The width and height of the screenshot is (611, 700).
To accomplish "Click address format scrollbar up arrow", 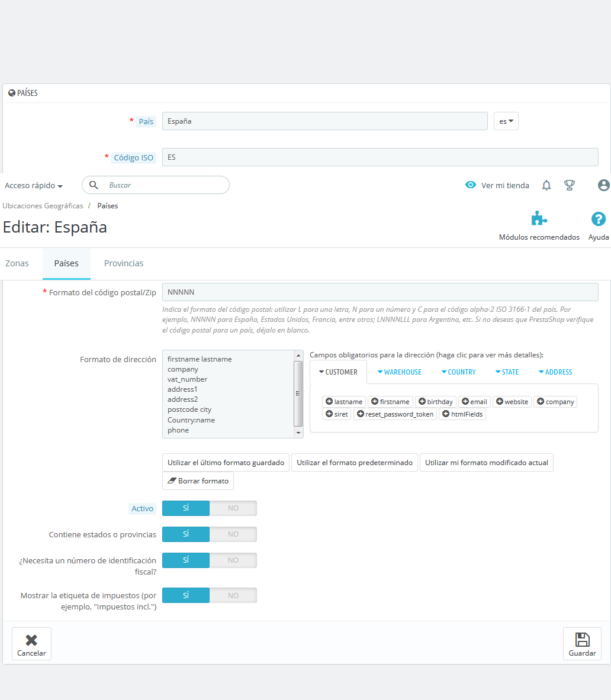I will 298,356.
